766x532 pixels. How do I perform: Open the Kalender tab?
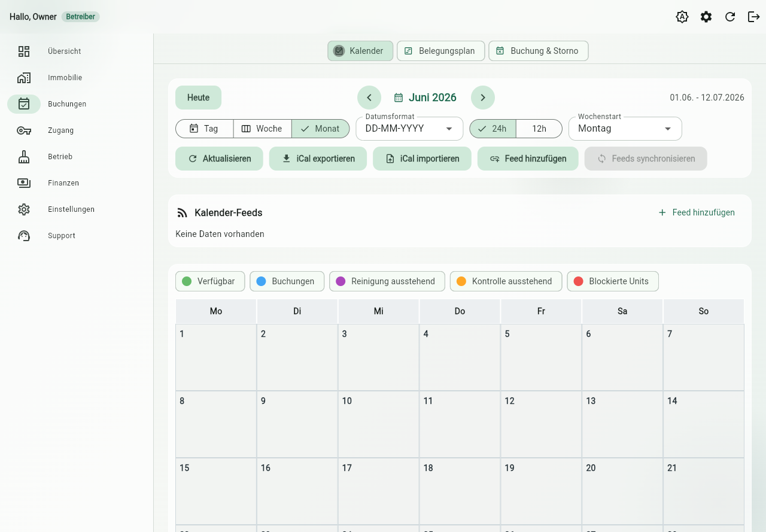(360, 51)
